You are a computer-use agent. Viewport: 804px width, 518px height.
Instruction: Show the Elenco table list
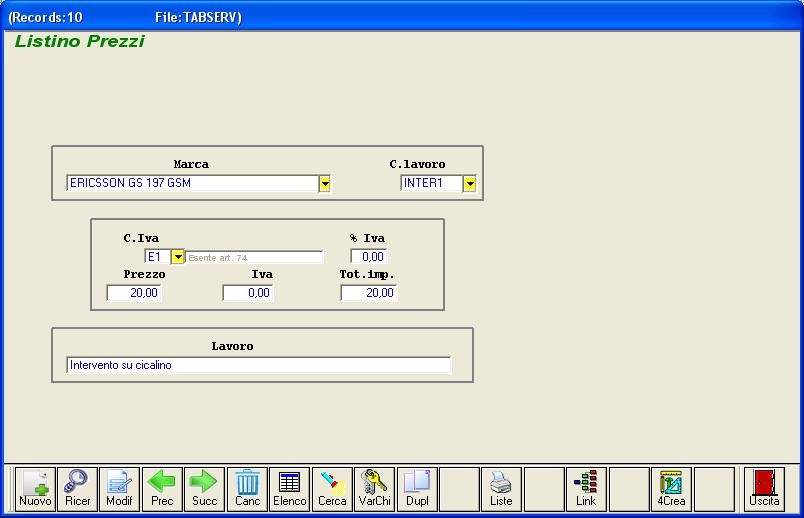click(x=290, y=489)
